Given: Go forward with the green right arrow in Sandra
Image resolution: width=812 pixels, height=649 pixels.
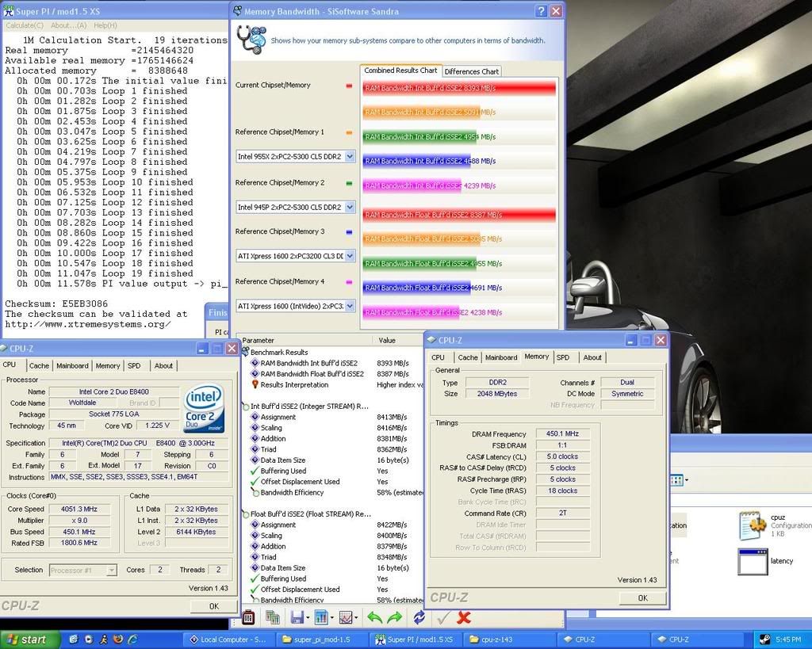Looking at the screenshot, I should pyautogui.click(x=395, y=617).
